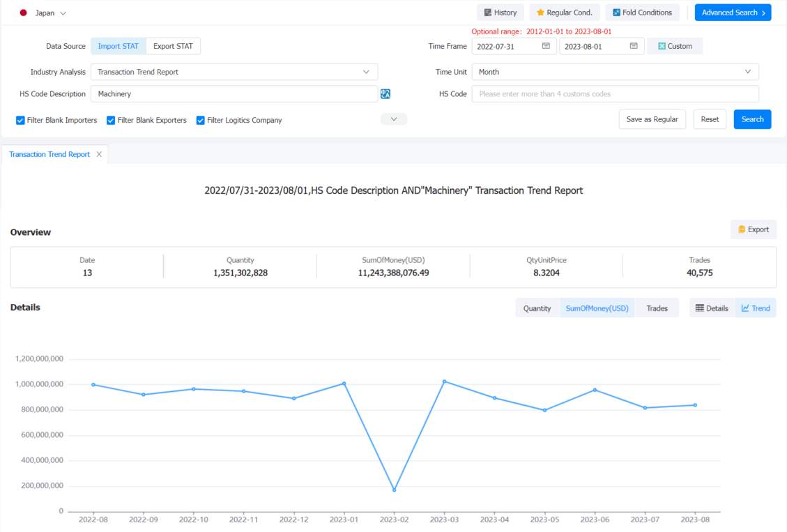The width and height of the screenshot is (787, 532).
Task: Open the Industry Analysis dropdown
Action: [234, 72]
